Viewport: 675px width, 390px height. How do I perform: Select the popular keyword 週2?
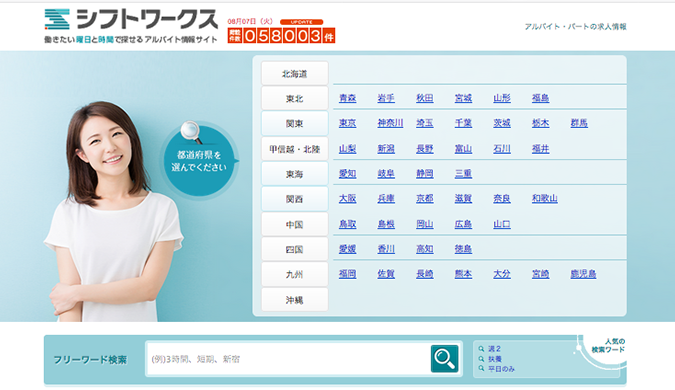point(494,349)
